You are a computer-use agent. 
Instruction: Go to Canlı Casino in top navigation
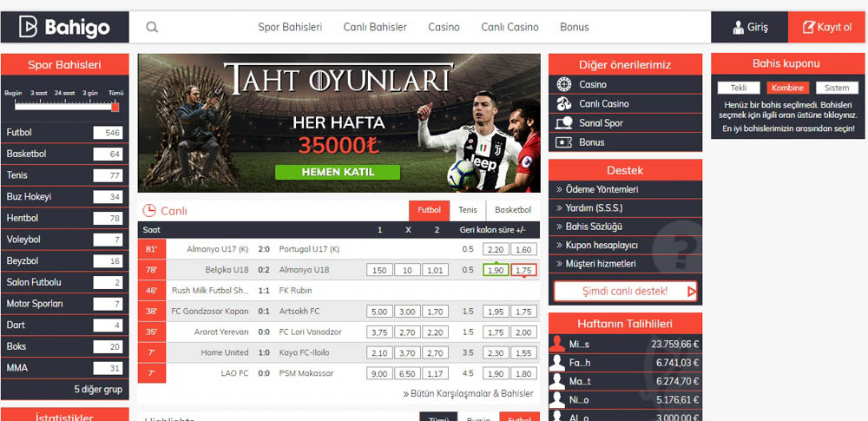[x=510, y=27]
